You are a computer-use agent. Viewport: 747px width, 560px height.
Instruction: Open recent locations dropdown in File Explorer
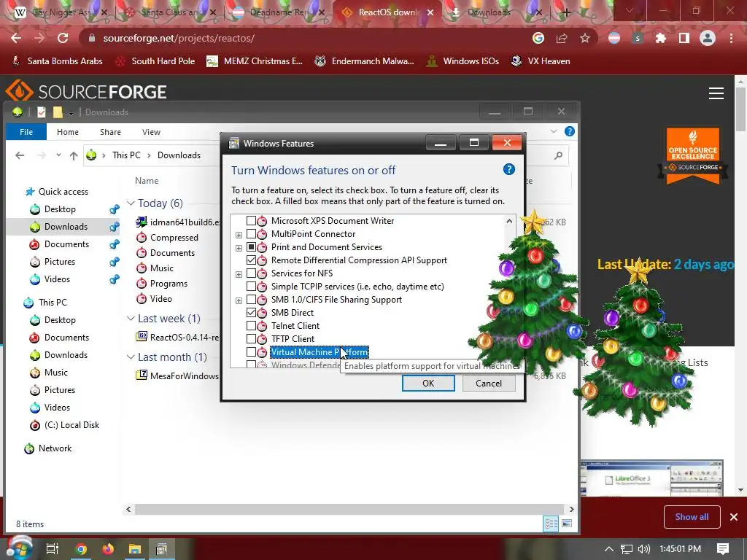(58, 155)
